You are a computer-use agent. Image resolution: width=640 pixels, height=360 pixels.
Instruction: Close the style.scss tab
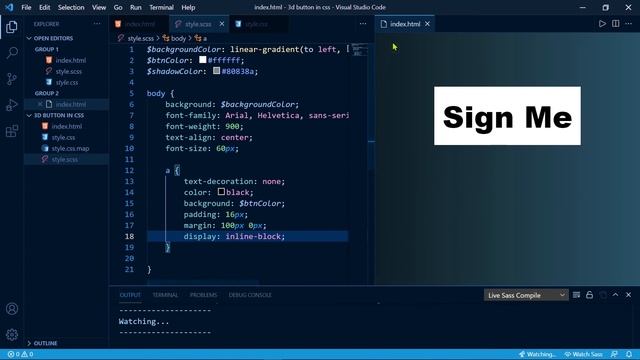tap(222, 24)
